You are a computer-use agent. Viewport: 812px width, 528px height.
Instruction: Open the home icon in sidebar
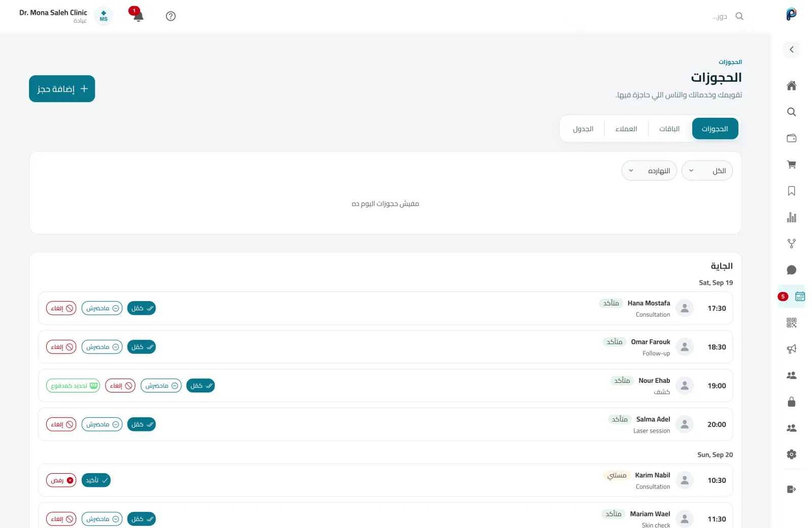pos(791,85)
